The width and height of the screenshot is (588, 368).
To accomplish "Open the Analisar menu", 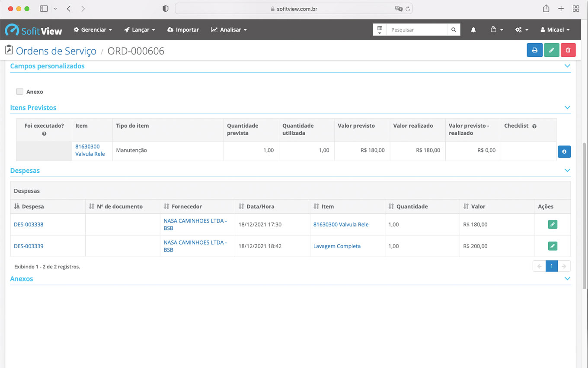I will (229, 30).
